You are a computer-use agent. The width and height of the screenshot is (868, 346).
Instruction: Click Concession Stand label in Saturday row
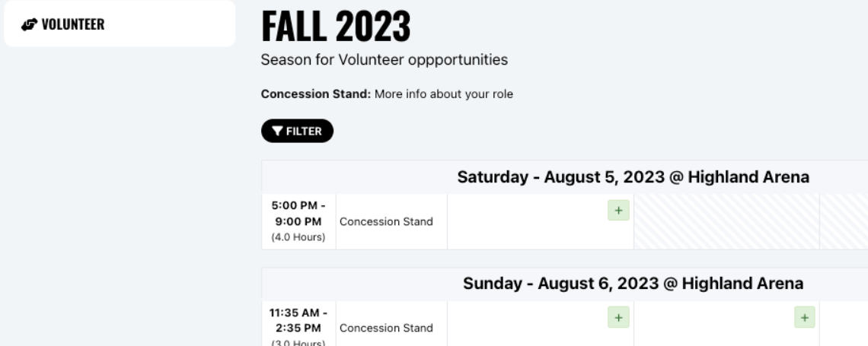coord(386,222)
